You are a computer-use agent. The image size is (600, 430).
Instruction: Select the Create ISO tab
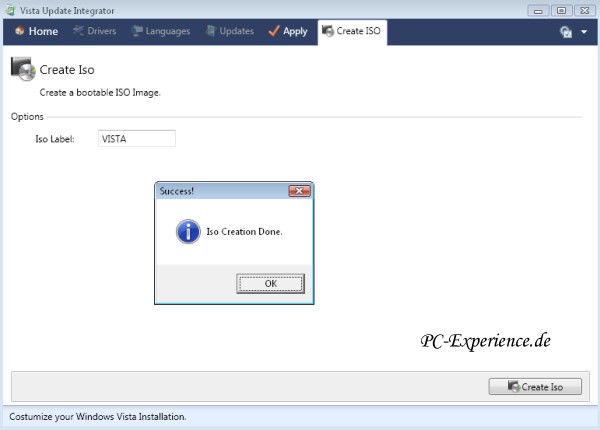(x=352, y=32)
